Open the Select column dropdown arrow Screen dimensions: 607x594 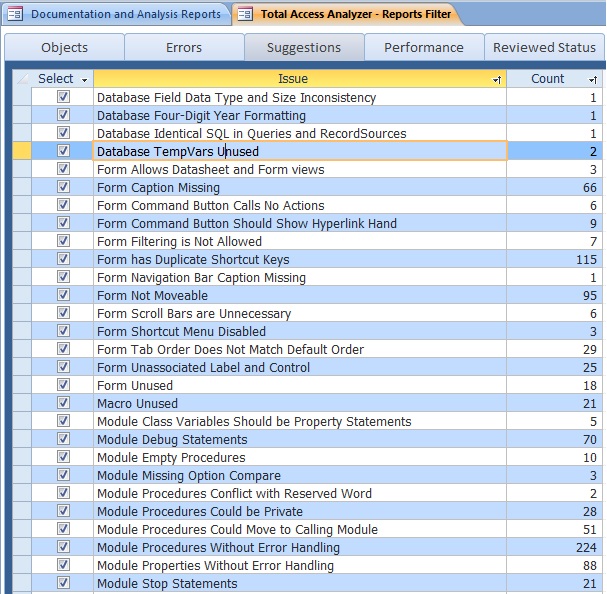tap(84, 80)
